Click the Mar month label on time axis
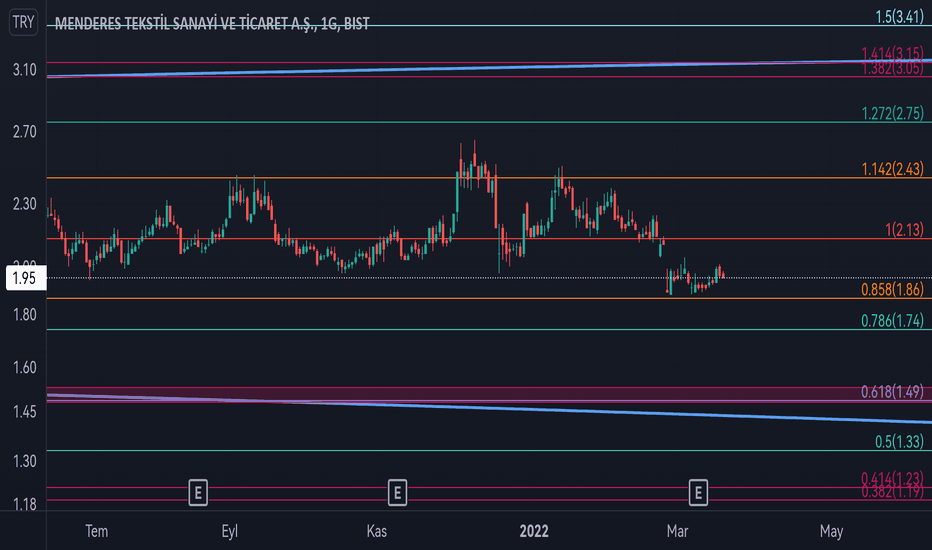This screenshot has width=932, height=550. (678, 531)
